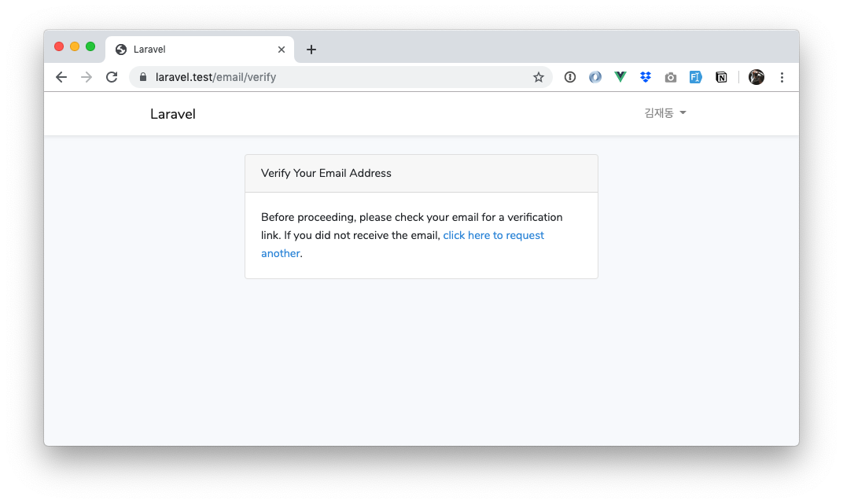Close the Laravel tab
This screenshot has height=504, width=843.
[282, 50]
